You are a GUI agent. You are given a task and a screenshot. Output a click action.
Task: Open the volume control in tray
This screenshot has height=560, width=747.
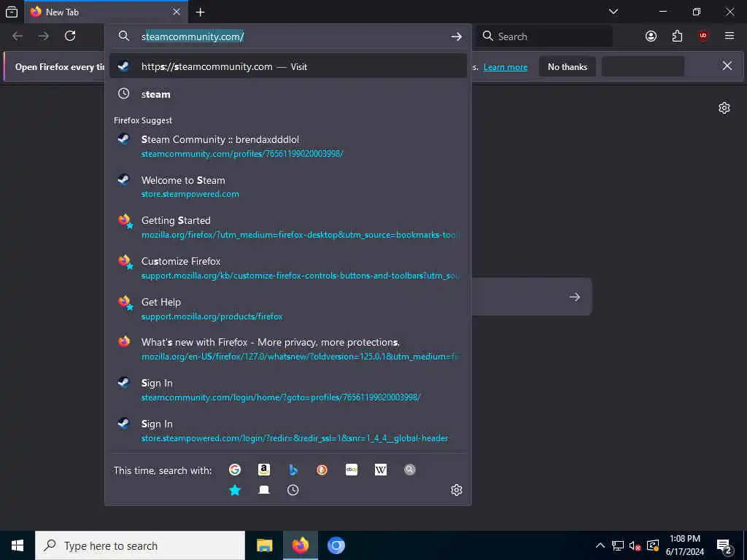click(635, 545)
